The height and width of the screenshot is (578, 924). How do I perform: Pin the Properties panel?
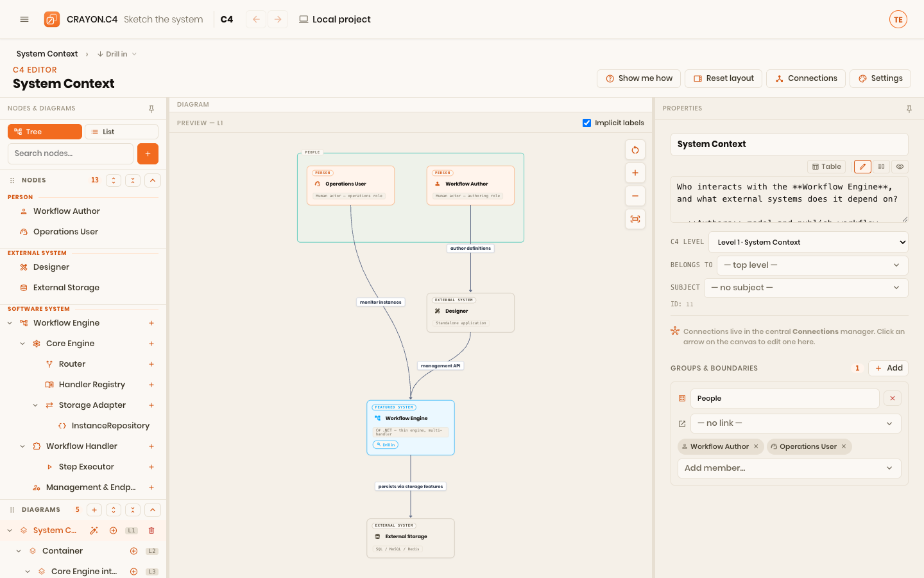point(909,109)
